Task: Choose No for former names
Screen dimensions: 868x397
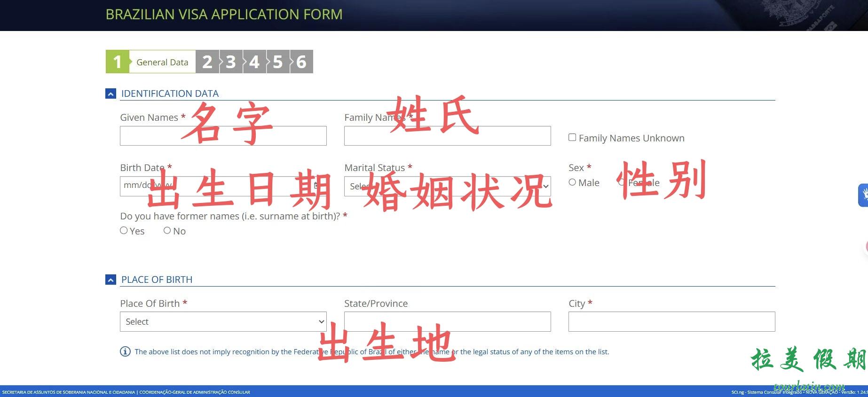Action: [167, 230]
